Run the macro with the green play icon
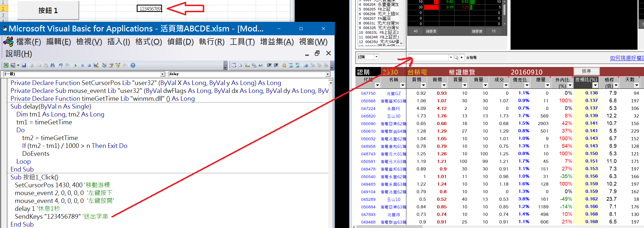644x228 pixels. click(x=76, y=65)
